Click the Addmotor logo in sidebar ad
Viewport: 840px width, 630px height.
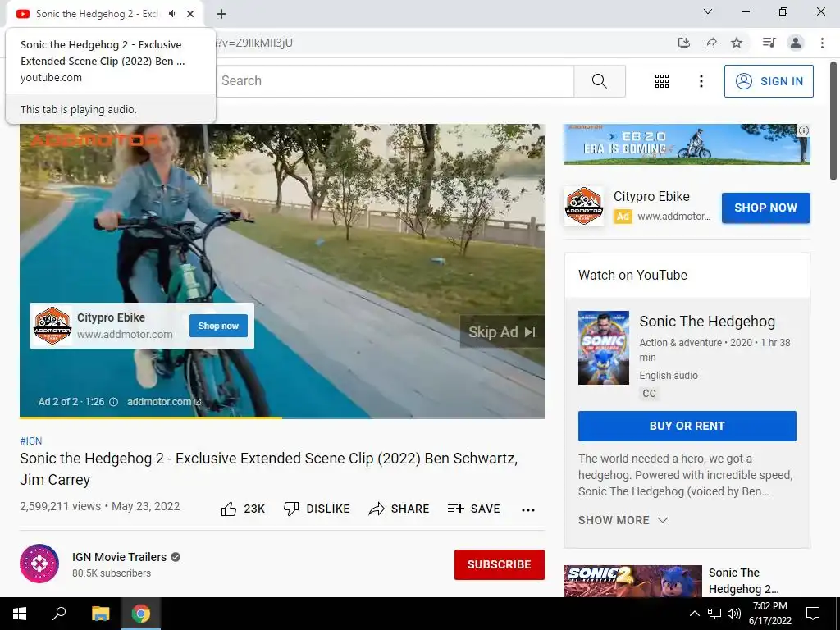[x=584, y=206]
